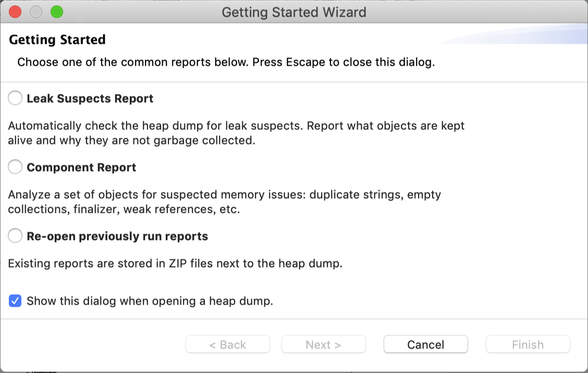Select Re-open previously run reports radio button
This screenshot has height=373, width=588.
coord(16,236)
